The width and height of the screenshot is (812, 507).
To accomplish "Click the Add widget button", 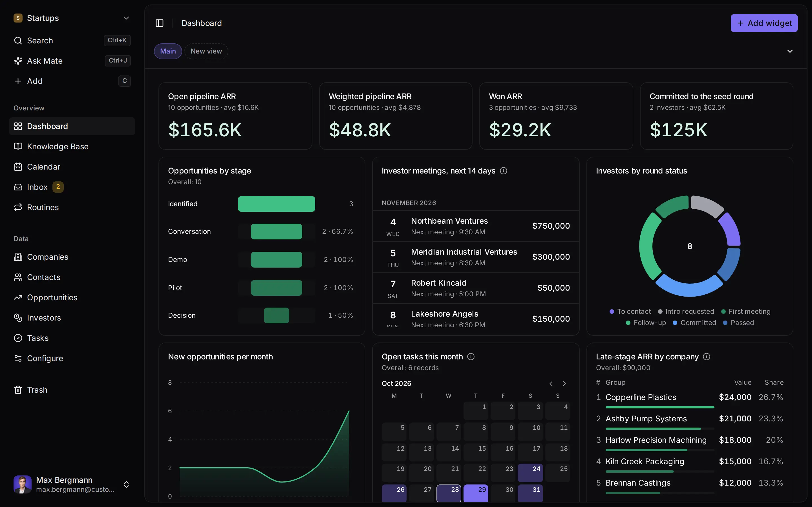I will pyautogui.click(x=764, y=23).
